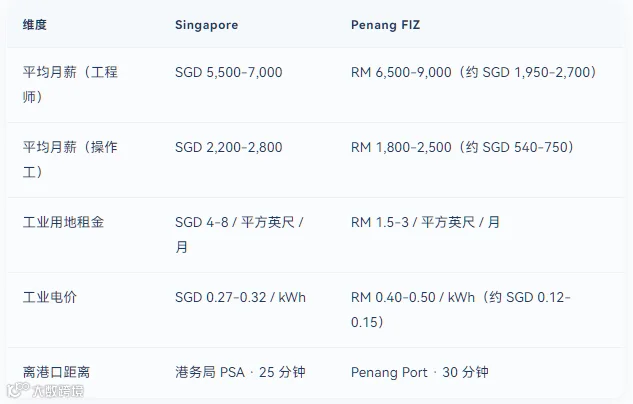Click the SGD 5,500-7,000 cell
Image resolution: width=633 pixels, height=404 pixels.
click(228, 72)
